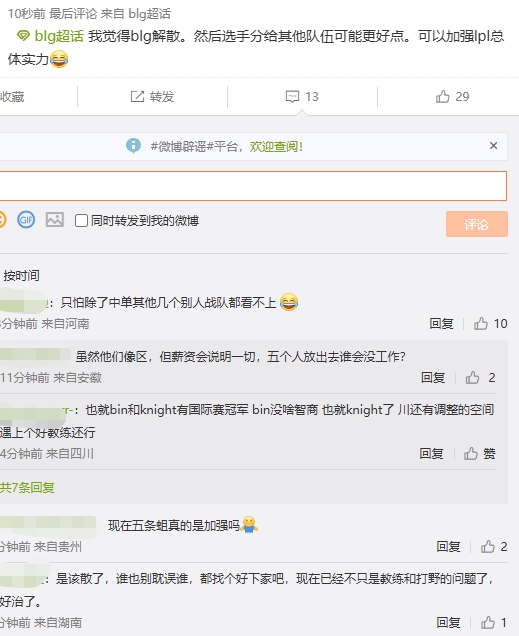Click the image upload icon
This screenshot has width=519, height=636.
pos(55,220)
